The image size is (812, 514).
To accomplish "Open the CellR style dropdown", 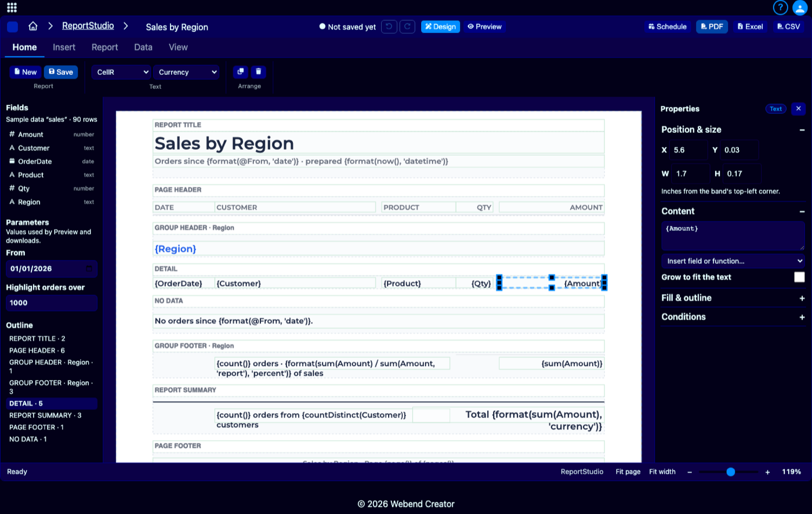I will [x=121, y=72].
